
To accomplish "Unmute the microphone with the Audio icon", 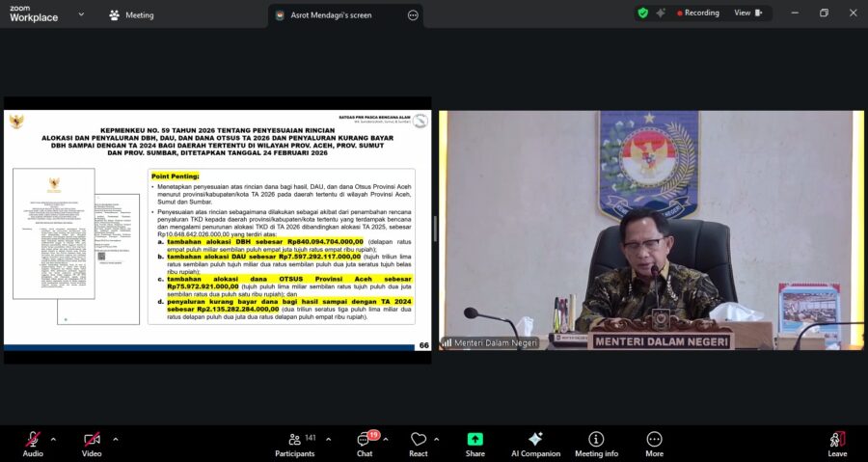I will pyautogui.click(x=33, y=440).
